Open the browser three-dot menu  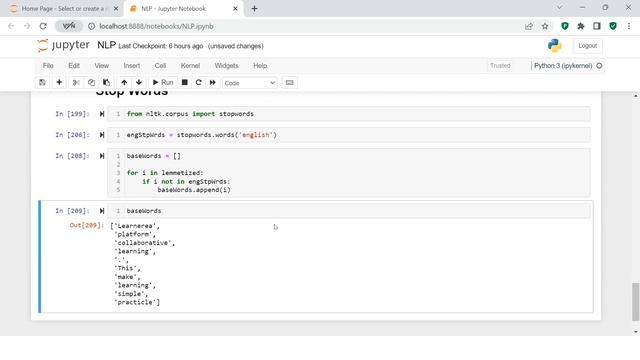(x=629, y=26)
